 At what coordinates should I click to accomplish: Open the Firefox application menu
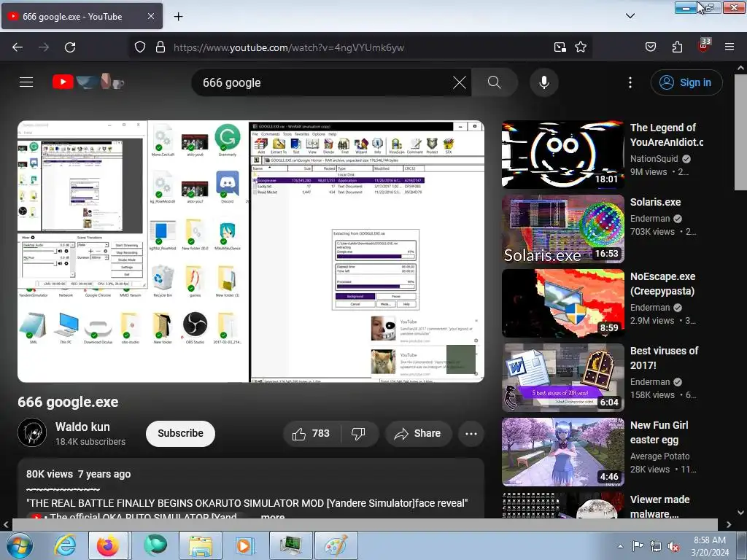[729, 47]
